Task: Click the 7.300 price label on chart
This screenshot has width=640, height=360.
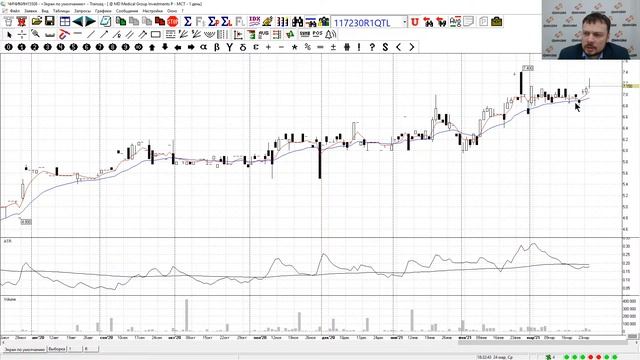Action: tap(527, 68)
